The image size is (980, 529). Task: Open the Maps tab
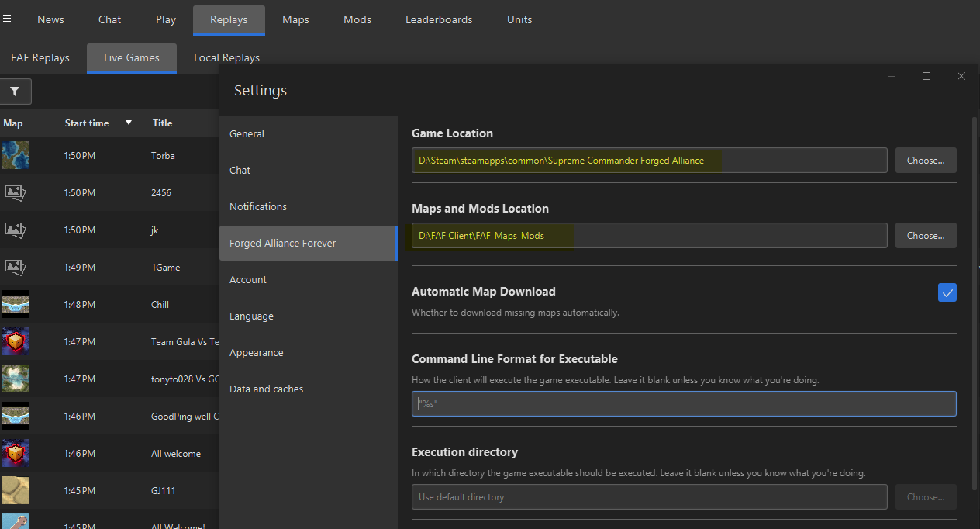click(295, 19)
